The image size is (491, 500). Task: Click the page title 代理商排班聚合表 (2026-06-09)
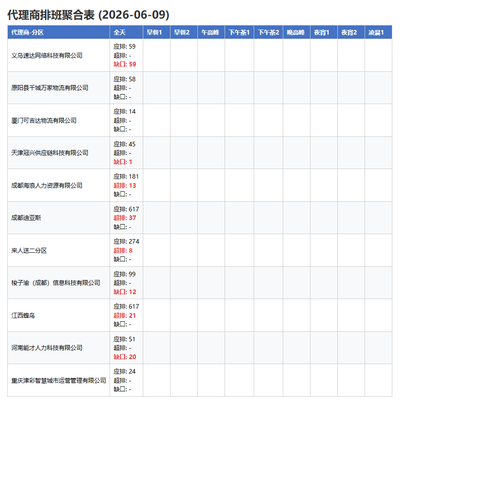(x=88, y=15)
